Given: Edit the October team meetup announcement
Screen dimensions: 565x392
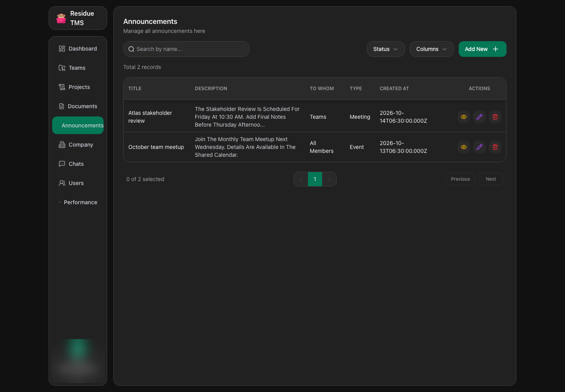Looking at the screenshot, I should click(x=479, y=147).
